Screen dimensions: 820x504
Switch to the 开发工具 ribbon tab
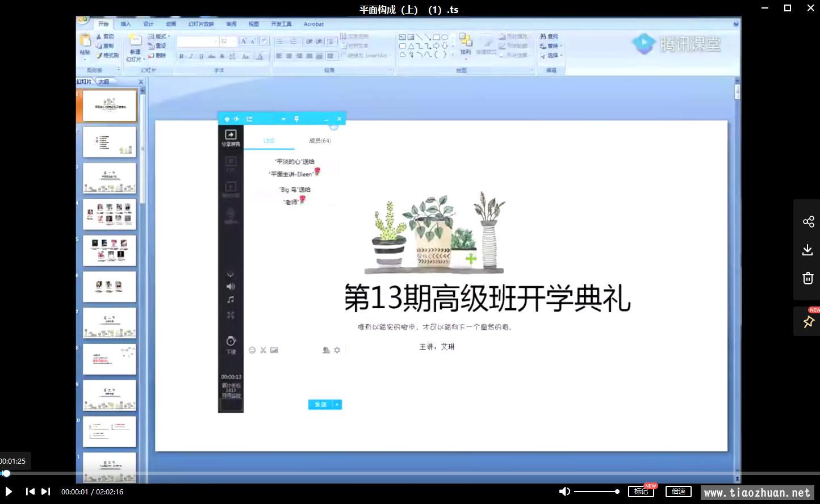click(x=281, y=24)
